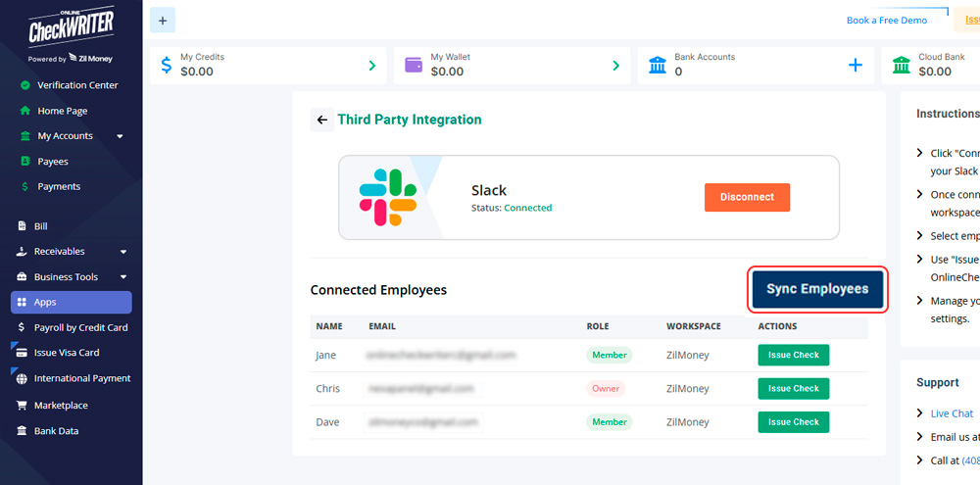Click the Member badge in Dave's row
Image resolution: width=980 pixels, height=485 pixels.
tap(610, 422)
